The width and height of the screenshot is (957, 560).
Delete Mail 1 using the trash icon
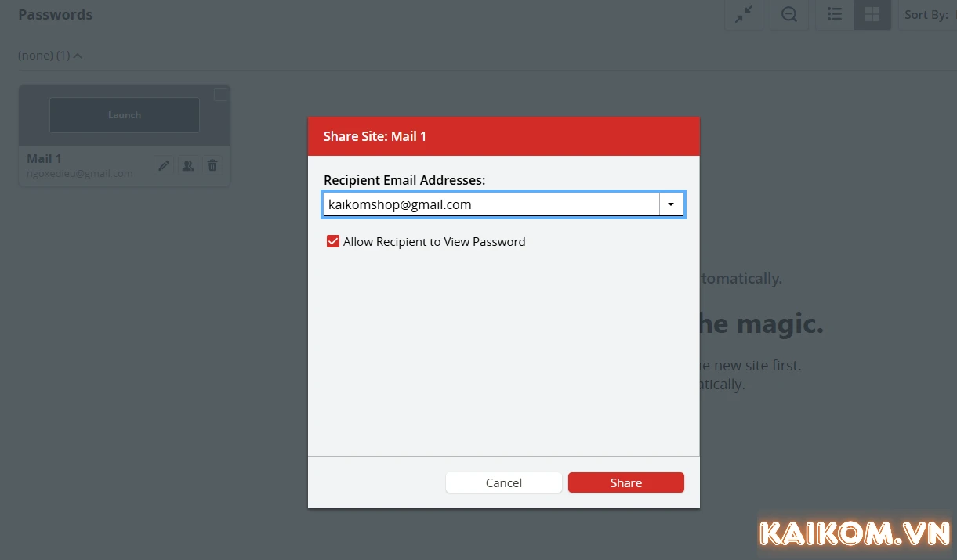point(212,165)
